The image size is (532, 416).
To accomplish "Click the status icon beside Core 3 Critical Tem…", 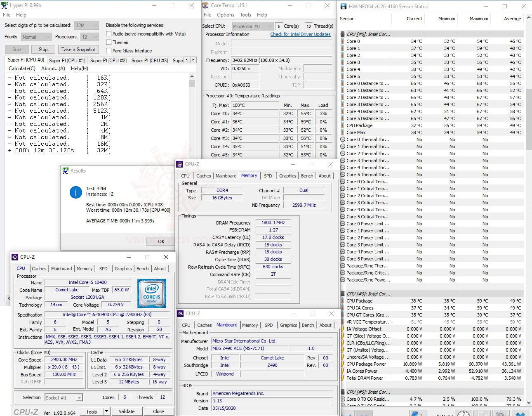I will coord(343,203).
